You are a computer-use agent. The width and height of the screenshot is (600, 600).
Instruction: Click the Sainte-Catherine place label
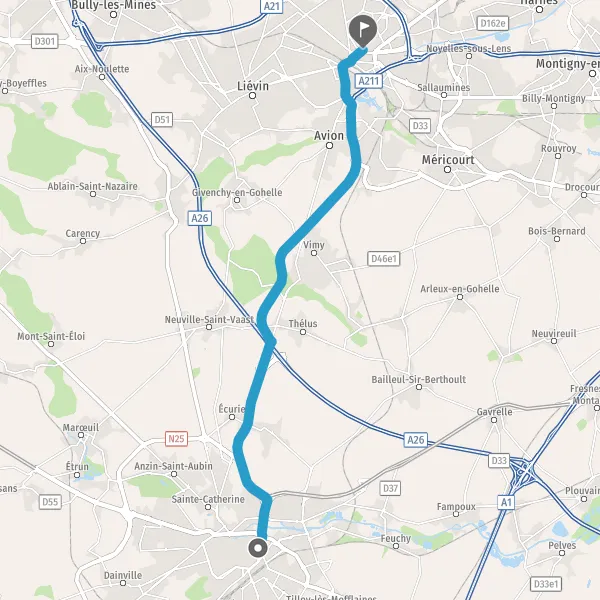(208, 499)
